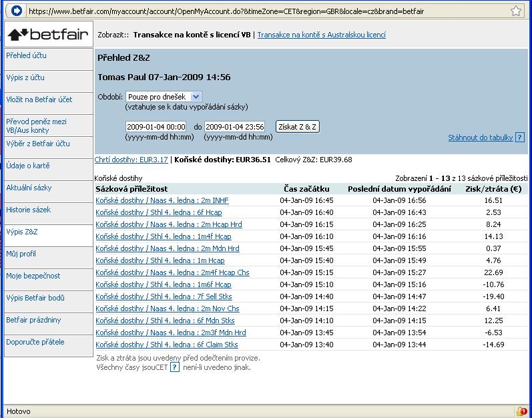Open Doporučte přátele menu item
The height and width of the screenshot is (418, 532).
(49, 346)
